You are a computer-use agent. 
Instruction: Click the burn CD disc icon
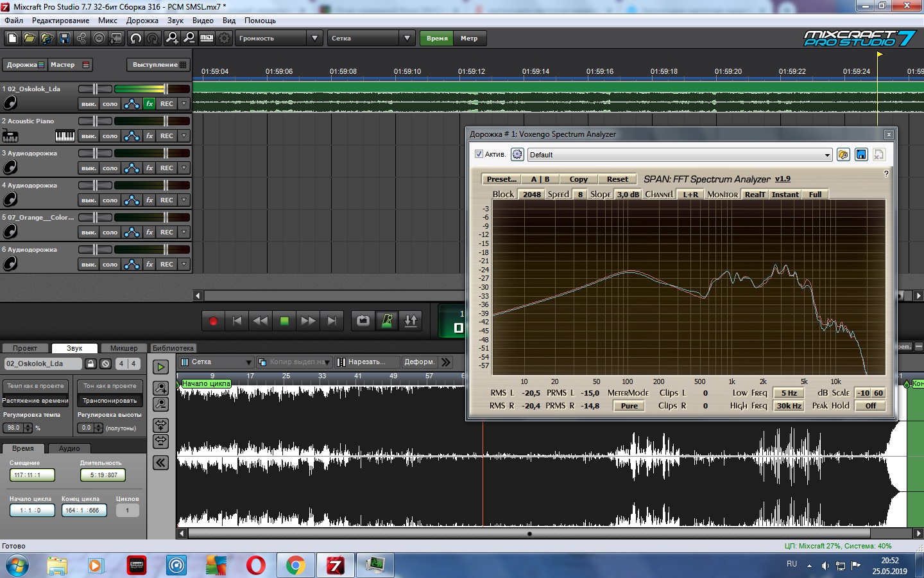[99, 39]
